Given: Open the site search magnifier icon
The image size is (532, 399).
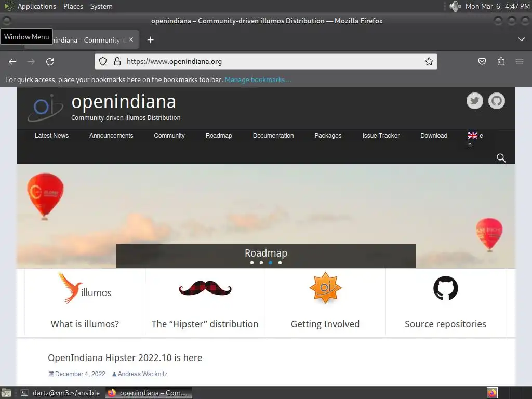Looking at the screenshot, I should point(501,158).
